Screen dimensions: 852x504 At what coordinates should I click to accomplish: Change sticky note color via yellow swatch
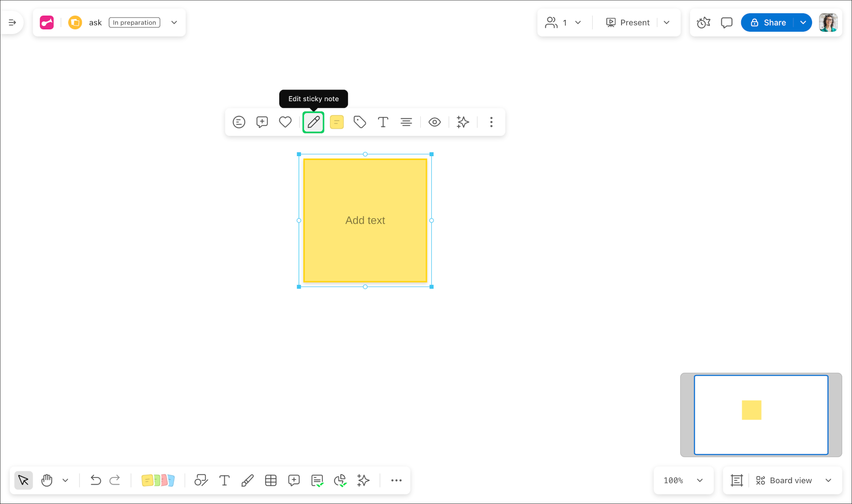point(337,122)
